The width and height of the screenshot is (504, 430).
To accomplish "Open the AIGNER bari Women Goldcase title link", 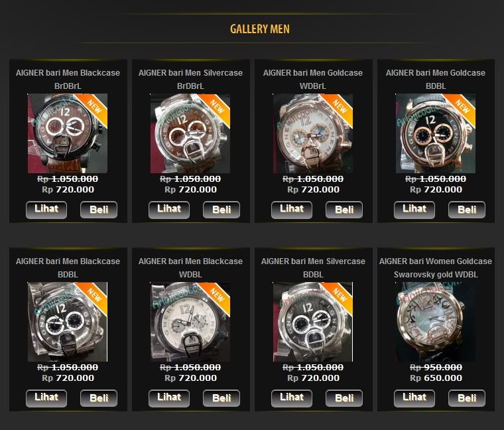I will point(436,268).
